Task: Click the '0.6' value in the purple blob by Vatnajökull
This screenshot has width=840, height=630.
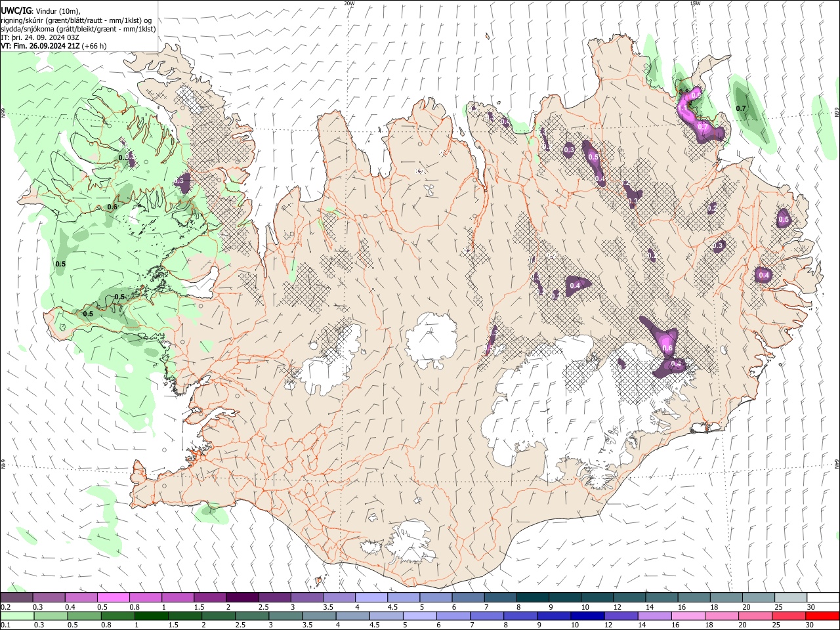Action: (668, 348)
